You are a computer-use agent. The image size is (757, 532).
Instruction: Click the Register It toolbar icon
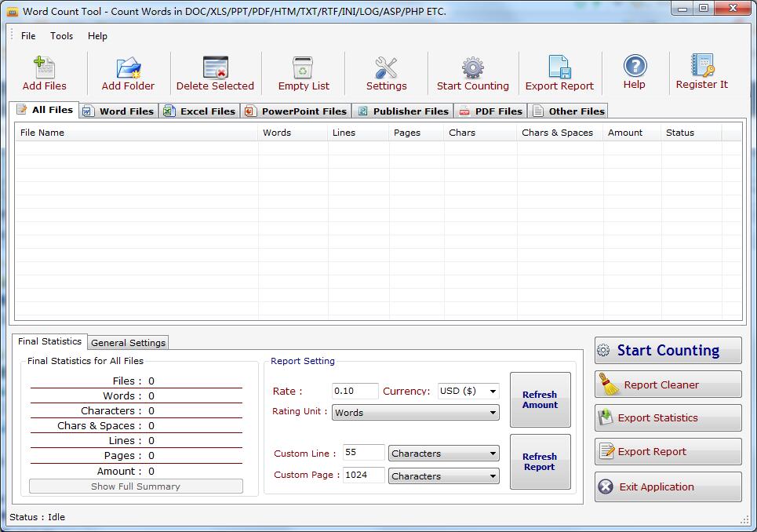(701, 66)
